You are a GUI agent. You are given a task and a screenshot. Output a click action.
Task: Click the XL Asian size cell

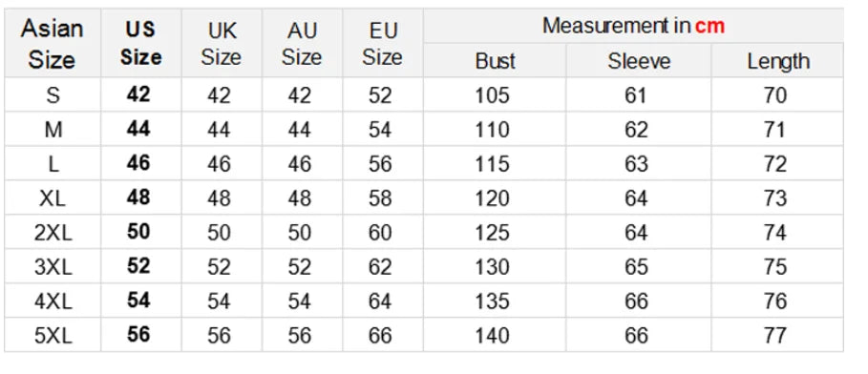pos(52,197)
